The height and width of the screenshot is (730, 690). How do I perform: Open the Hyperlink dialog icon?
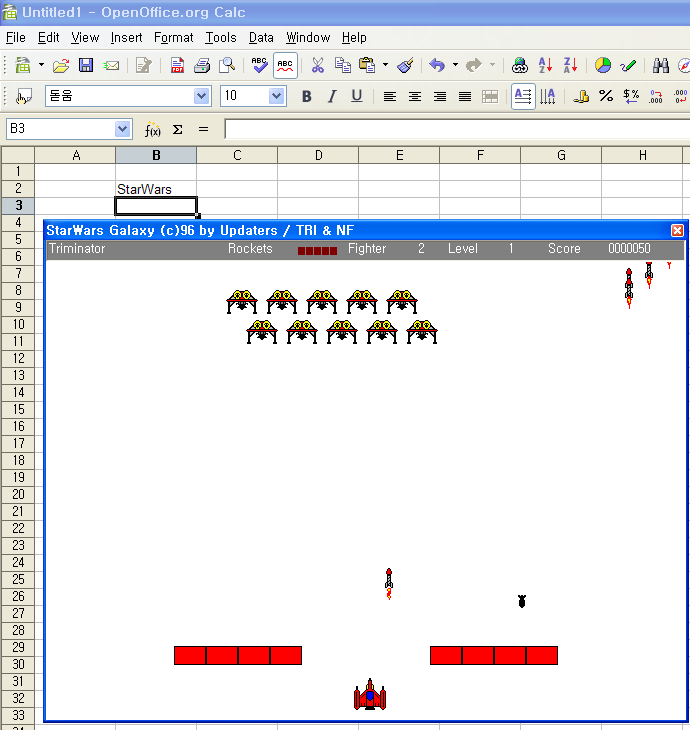click(x=520, y=65)
